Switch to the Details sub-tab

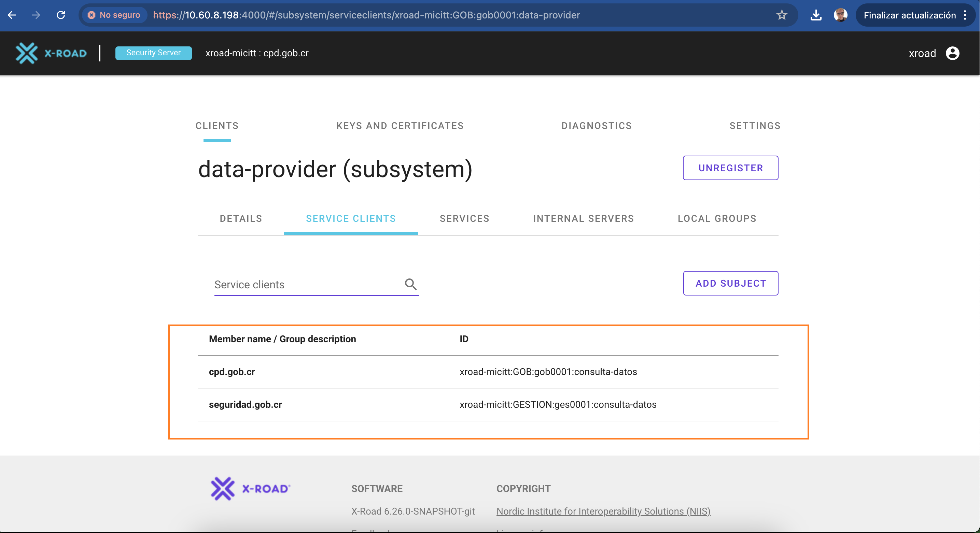(241, 219)
